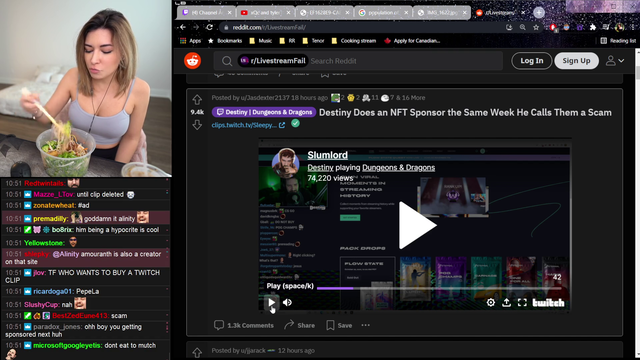Image resolution: width=640 pixels, height=360 pixels.
Task: Go forward in browser history
Action: (x=196, y=27)
